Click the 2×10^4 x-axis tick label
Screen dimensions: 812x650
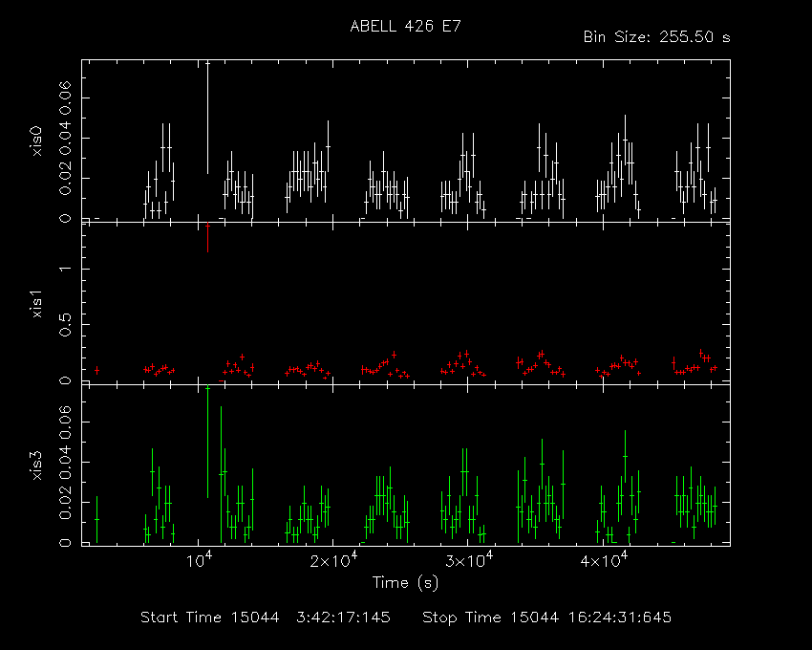click(x=333, y=560)
